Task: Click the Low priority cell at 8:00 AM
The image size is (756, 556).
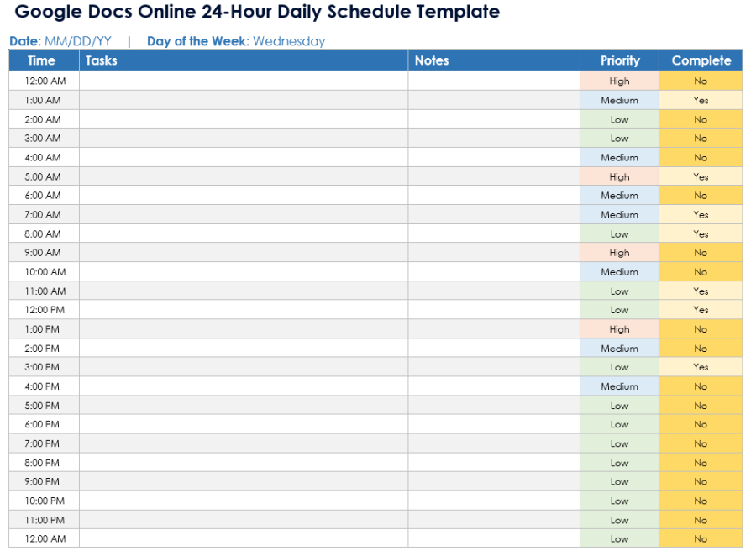Action: click(619, 233)
